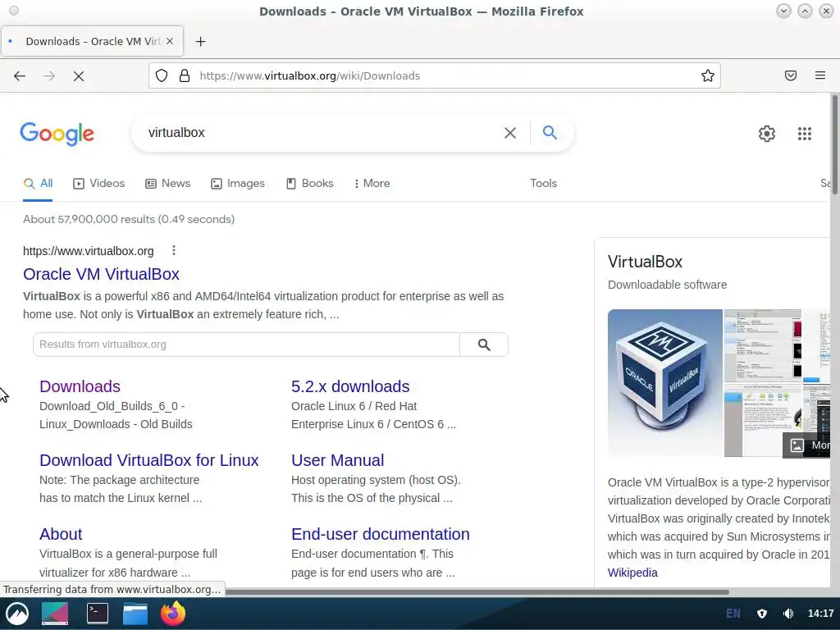Switch keyboard layout EN indicator

click(733, 614)
